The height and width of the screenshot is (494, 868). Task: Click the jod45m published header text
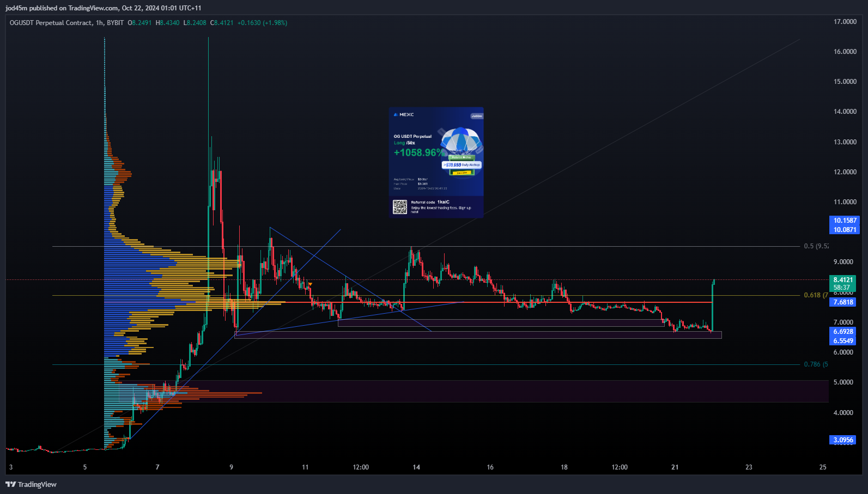103,8
